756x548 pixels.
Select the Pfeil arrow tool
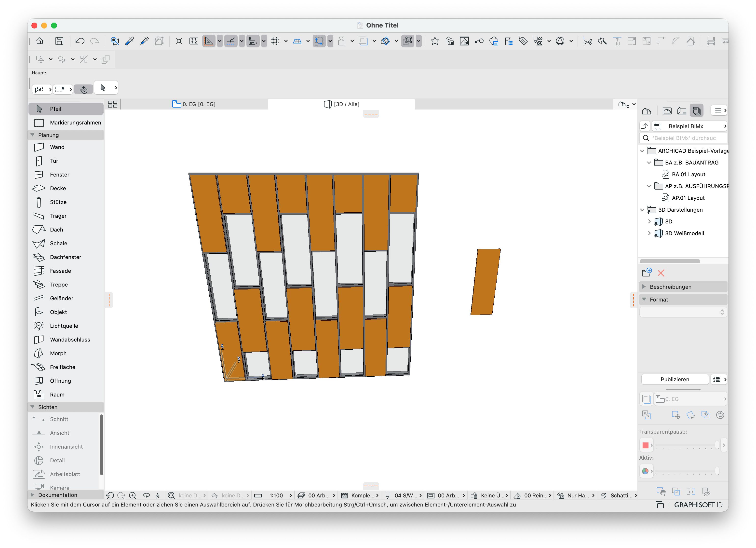pos(66,109)
